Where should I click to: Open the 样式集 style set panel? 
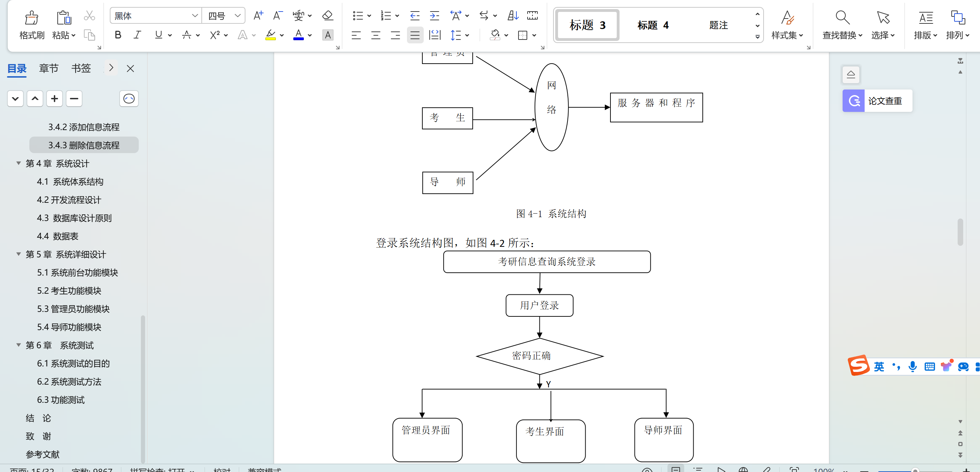pos(787,25)
